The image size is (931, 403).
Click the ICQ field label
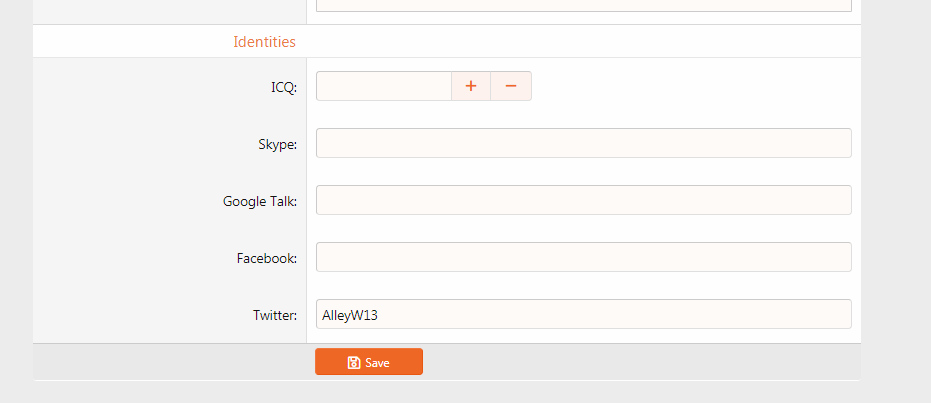[x=284, y=87]
